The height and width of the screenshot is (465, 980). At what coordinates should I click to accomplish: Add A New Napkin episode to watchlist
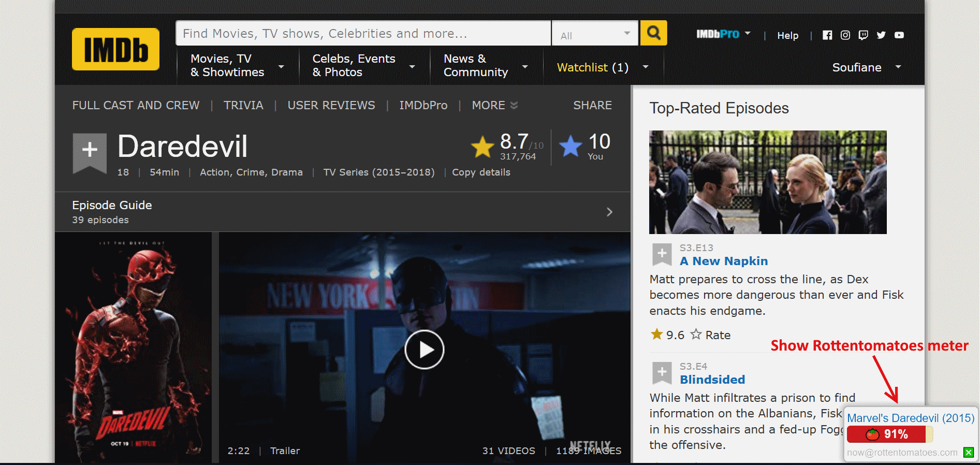tap(662, 255)
